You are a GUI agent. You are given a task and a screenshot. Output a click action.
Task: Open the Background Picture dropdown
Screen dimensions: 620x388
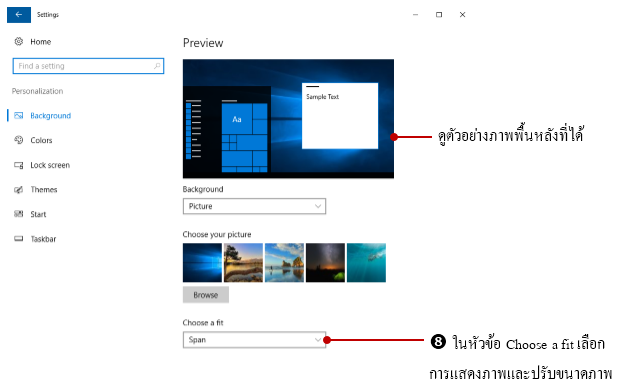(254, 206)
